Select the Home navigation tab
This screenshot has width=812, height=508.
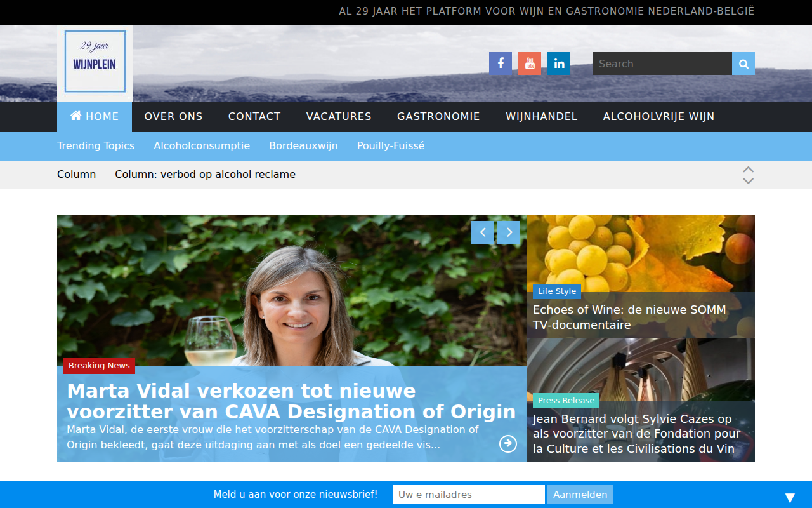tap(95, 117)
